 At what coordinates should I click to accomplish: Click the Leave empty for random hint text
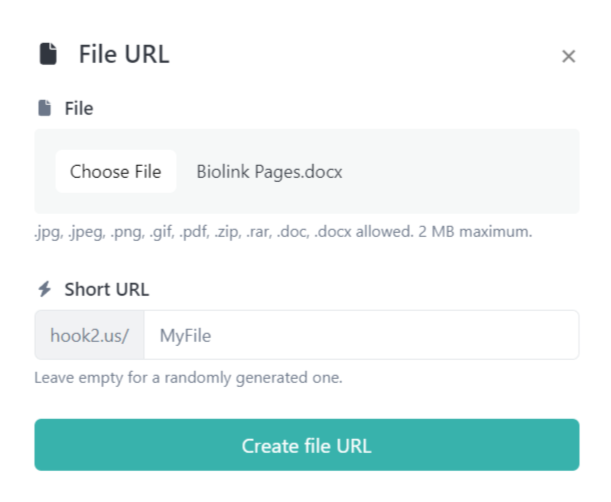pyautogui.click(x=188, y=378)
